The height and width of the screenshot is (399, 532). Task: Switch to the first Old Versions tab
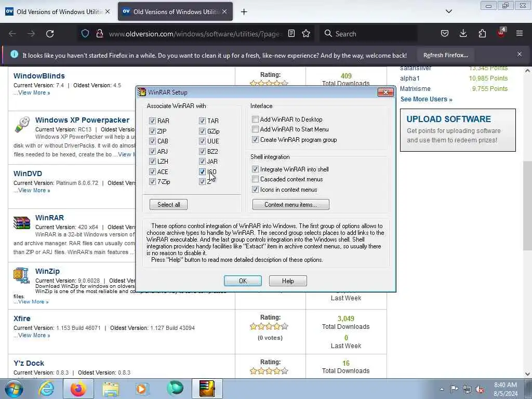(x=58, y=11)
